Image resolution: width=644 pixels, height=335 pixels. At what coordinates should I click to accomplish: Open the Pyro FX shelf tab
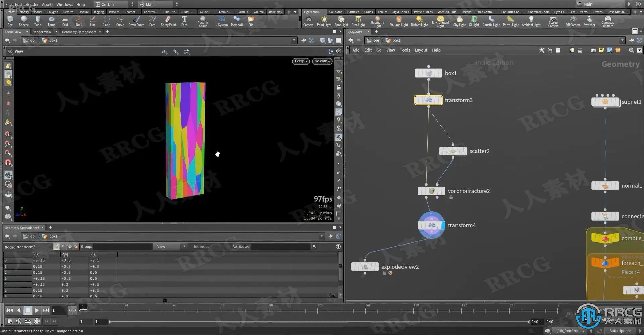click(559, 12)
